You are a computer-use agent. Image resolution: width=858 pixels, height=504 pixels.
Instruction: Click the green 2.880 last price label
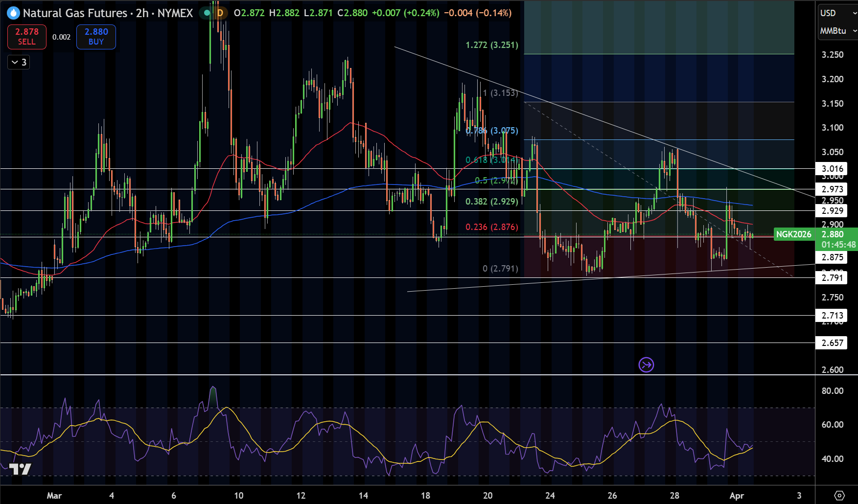click(x=833, y=234)
